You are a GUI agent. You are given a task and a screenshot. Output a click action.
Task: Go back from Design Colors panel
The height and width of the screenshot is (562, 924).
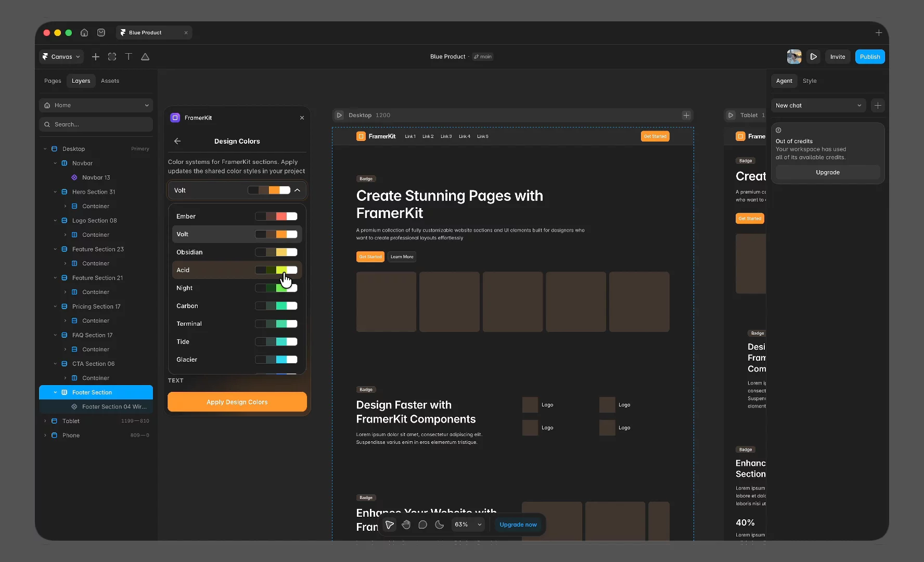click(x=177, y=141)
